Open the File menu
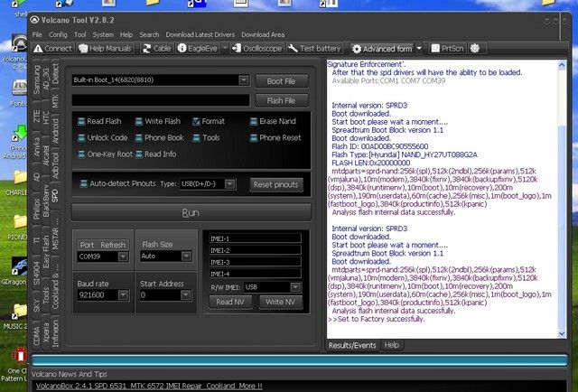The width and height of the screenshot is (578, 392). tap(37, 34)
